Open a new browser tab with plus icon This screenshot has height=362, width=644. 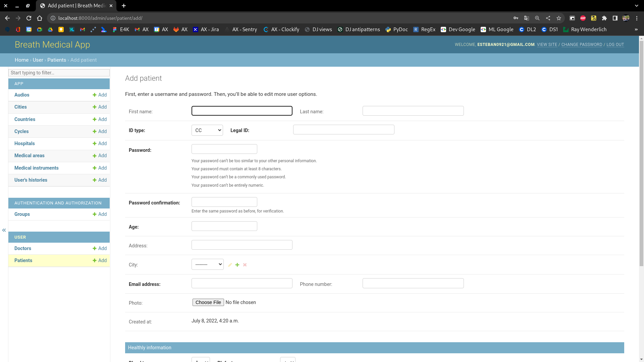[124, 6]
